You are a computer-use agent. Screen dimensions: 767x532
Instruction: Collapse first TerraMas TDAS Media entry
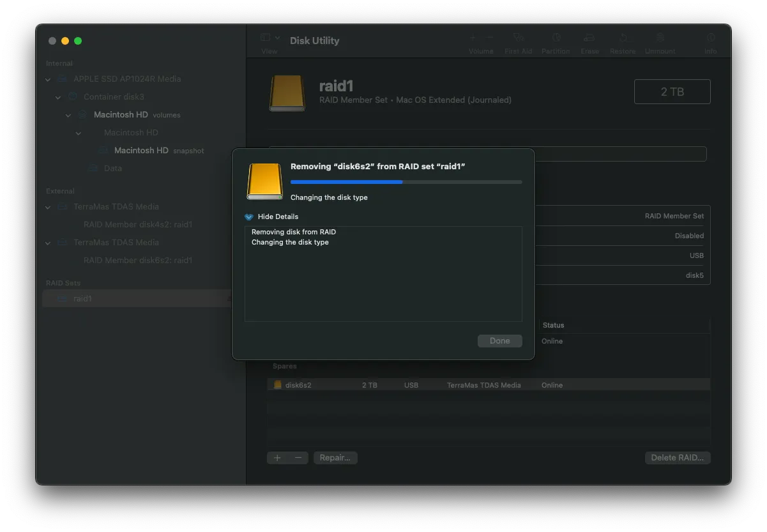(x=48, y=207)
